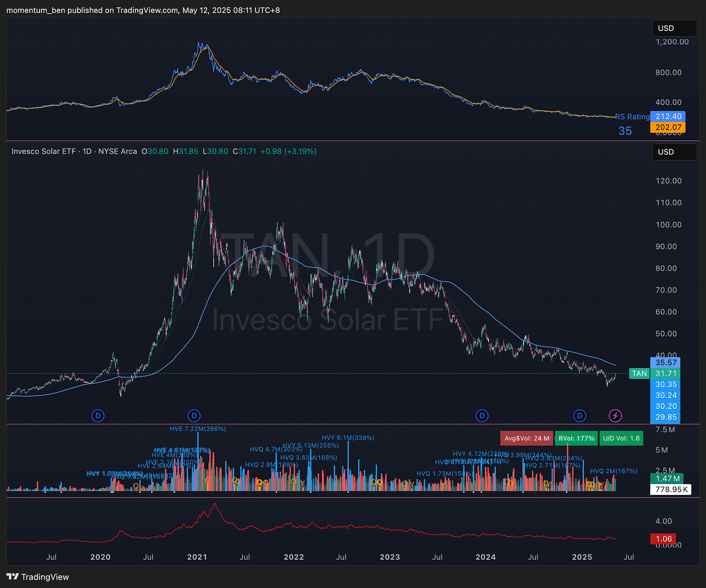Click the green TAN symbol label
The image size is (706, 588).
click(x=639, y=374)
